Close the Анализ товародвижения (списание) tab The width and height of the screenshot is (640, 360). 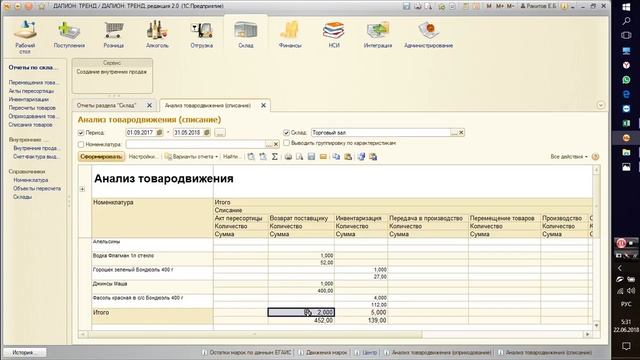click(x=263, y=105)
